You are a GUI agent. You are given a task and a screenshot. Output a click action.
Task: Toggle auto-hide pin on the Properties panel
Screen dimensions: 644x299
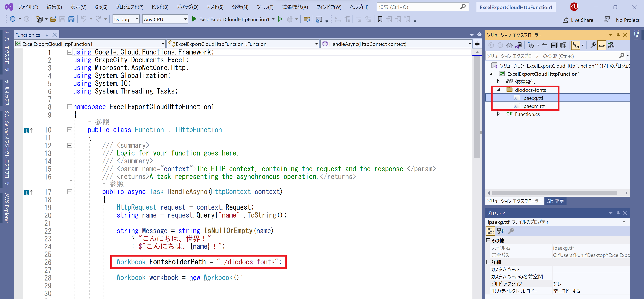coord(618,213)
